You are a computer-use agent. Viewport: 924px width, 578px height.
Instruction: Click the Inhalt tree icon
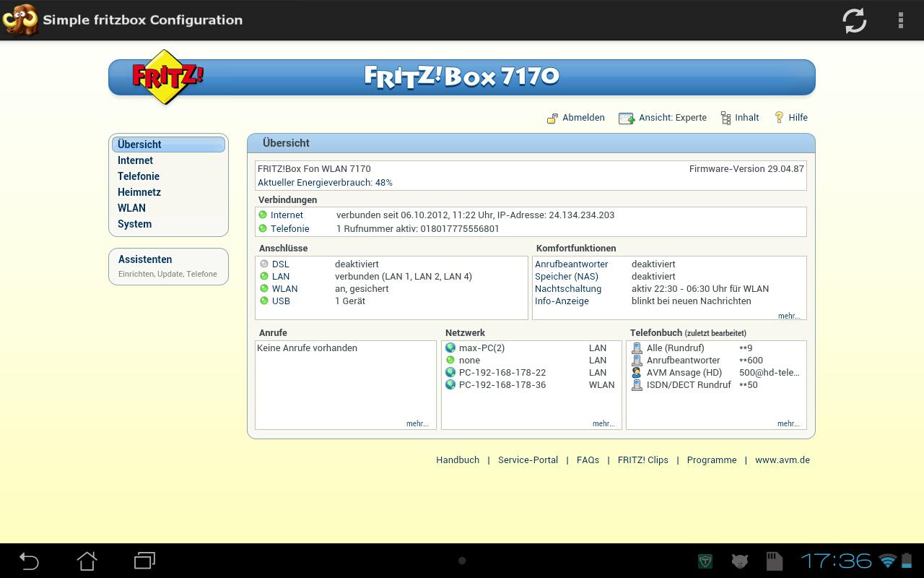pos(725,118)
